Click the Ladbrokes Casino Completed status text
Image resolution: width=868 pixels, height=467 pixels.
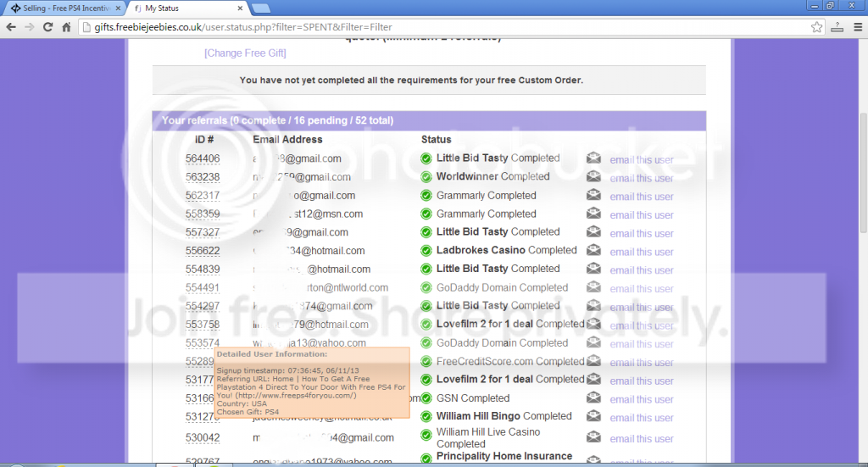click(507, 250)
